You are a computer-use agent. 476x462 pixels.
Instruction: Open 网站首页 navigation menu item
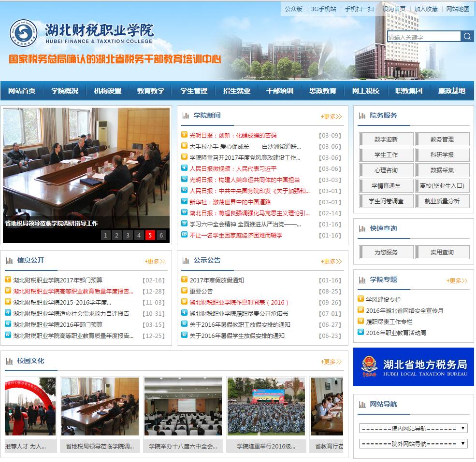tap(22, 91)
